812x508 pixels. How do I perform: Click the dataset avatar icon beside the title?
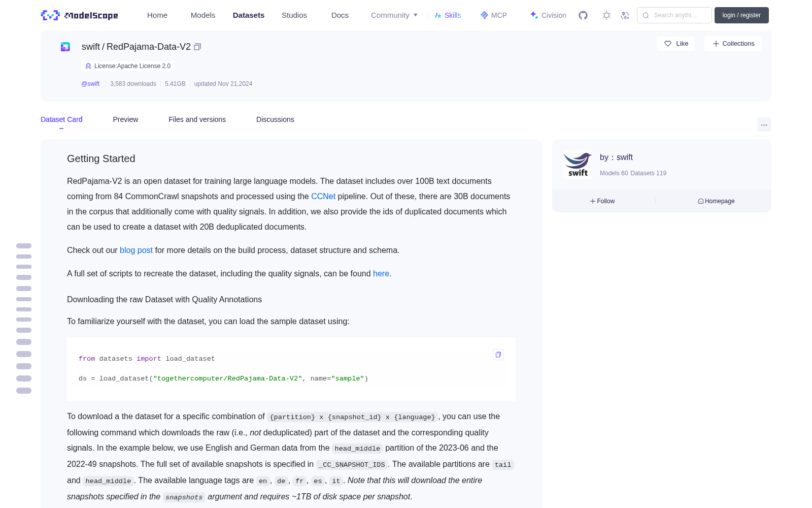click(x=65, y=47)
